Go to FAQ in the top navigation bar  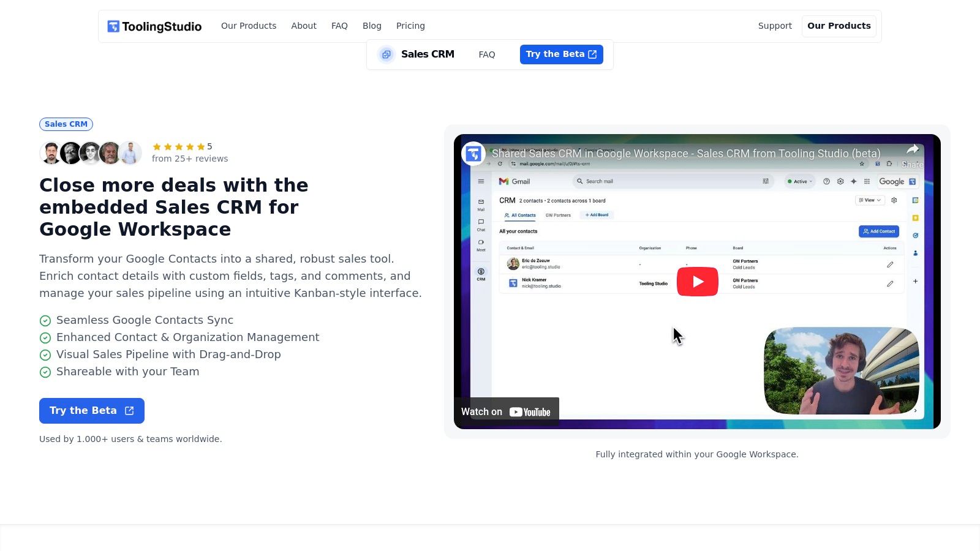[x=339, y=26]
